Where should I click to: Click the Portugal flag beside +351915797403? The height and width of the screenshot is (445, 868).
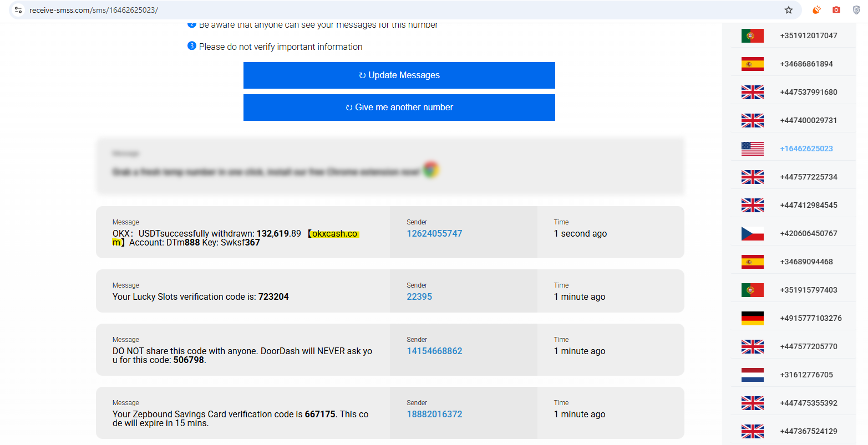coord(753,290)
